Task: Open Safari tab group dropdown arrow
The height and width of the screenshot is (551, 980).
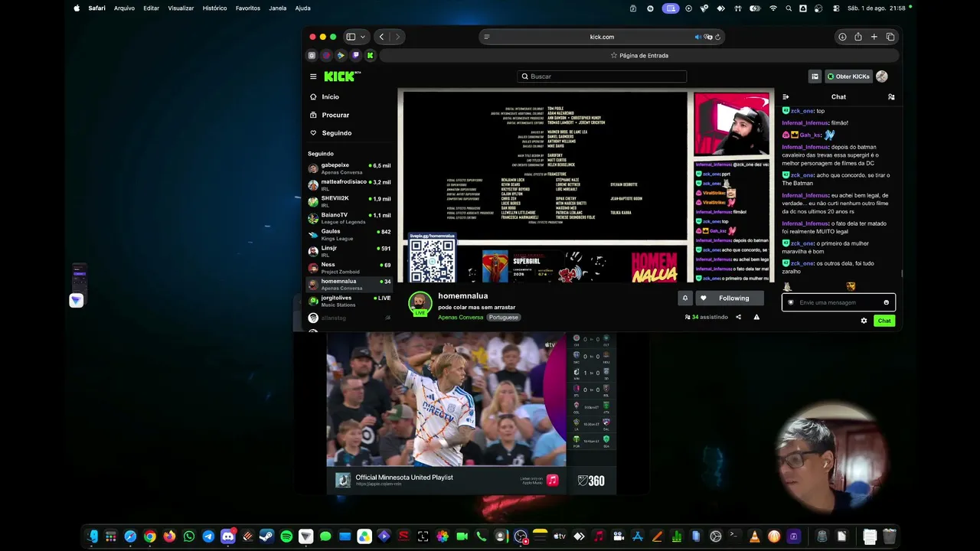Action: point(363,37)
